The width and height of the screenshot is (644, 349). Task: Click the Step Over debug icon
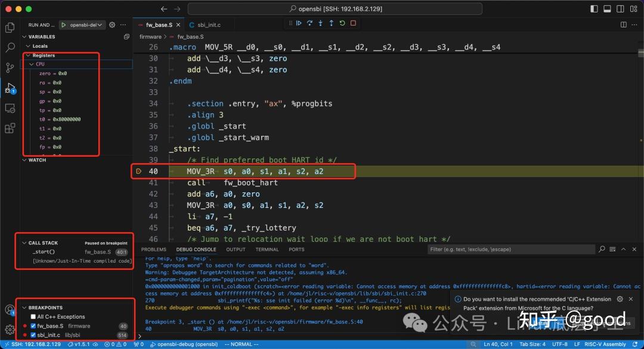click(x=309, y=23)
